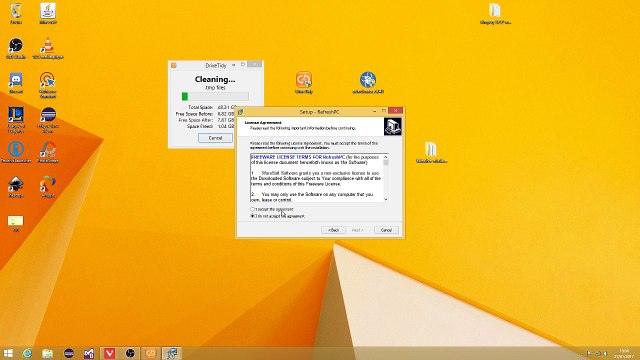Open the blue globe installer desktop icon
This screenshot has width=640, height=360.
pyautogui.click(x=368, y=82)
